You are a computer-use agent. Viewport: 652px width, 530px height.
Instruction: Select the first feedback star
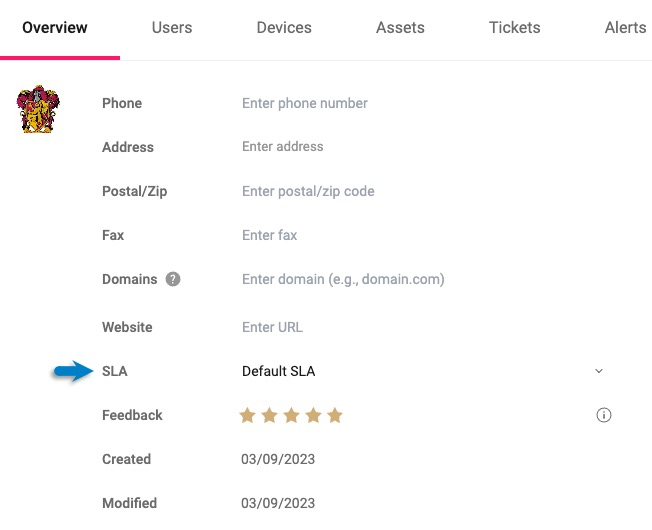(247, 415)
